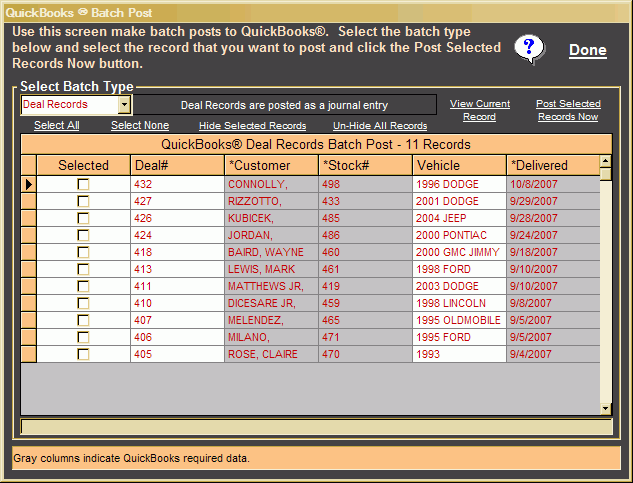The height and width of the screenshot is (483, 633).
Task: Check the Selected box for deal 411
Action: [83, 286]
